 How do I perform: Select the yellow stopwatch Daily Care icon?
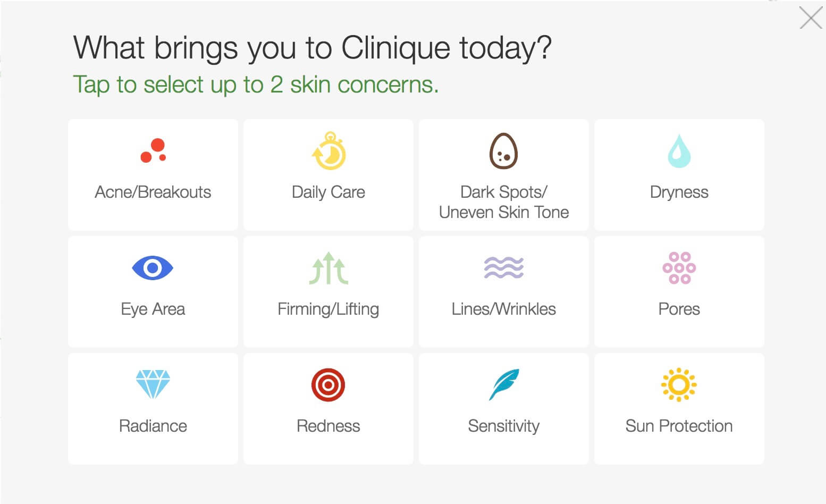[328, 150]
